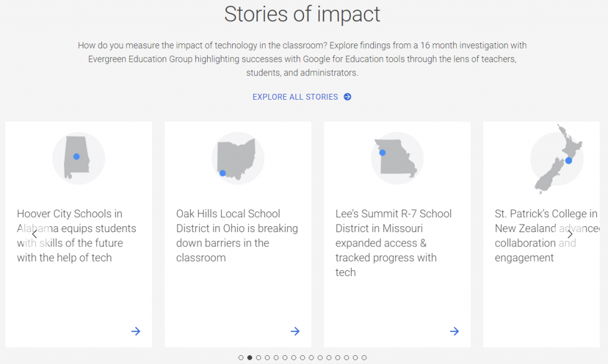
Task: Open Oak Hills Local School District story
Action: (237, 236)
